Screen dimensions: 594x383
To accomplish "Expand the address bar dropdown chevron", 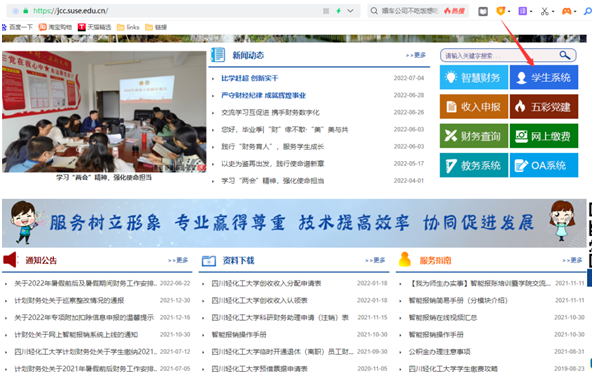I will (x=350, y=11).
